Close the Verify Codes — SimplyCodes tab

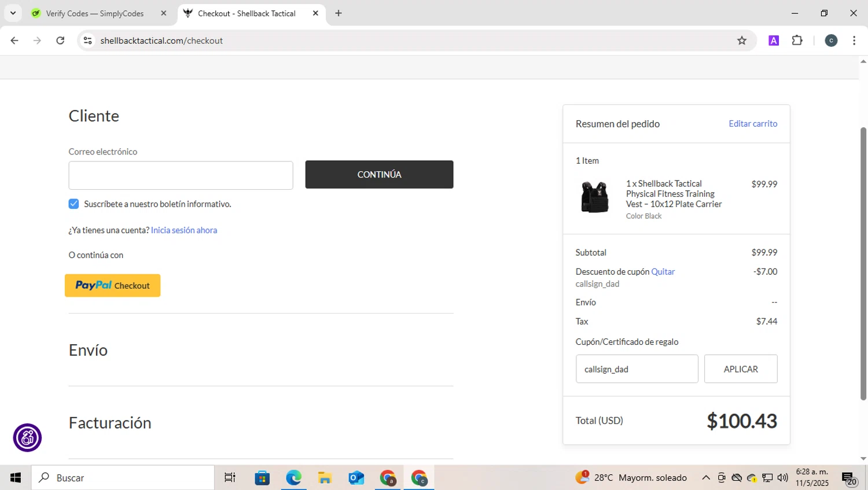pos(164,13)
